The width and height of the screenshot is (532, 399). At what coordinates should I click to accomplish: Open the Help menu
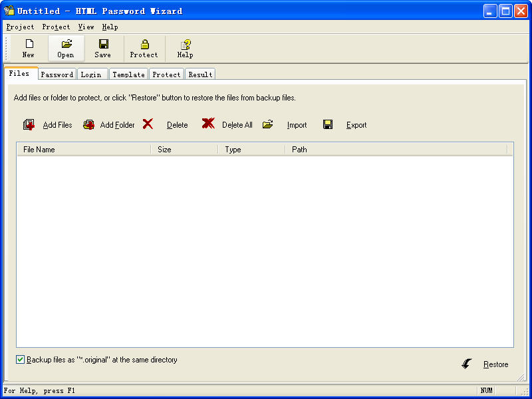(110, 27)
